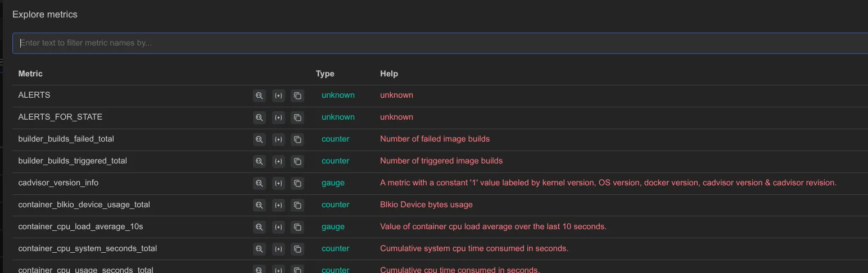Focus the metric name filter text field
This screenshot has width=868, height=273.
(x=440, y=43)
